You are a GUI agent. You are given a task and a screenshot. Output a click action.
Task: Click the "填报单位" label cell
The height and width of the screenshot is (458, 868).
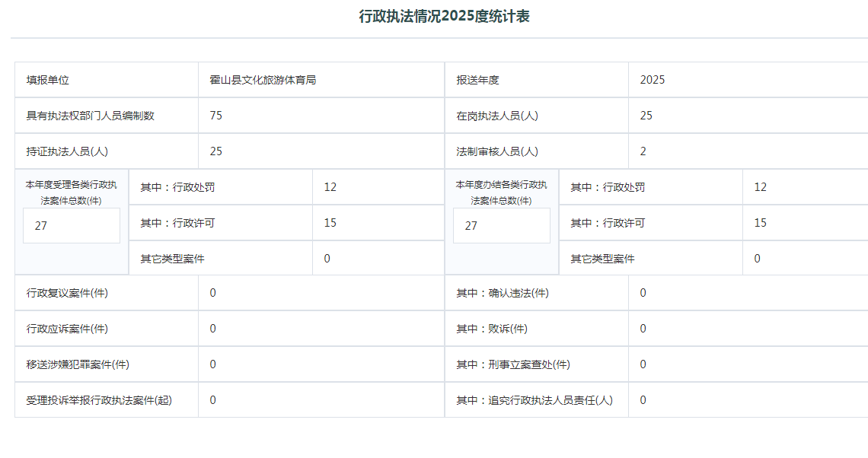48,80
